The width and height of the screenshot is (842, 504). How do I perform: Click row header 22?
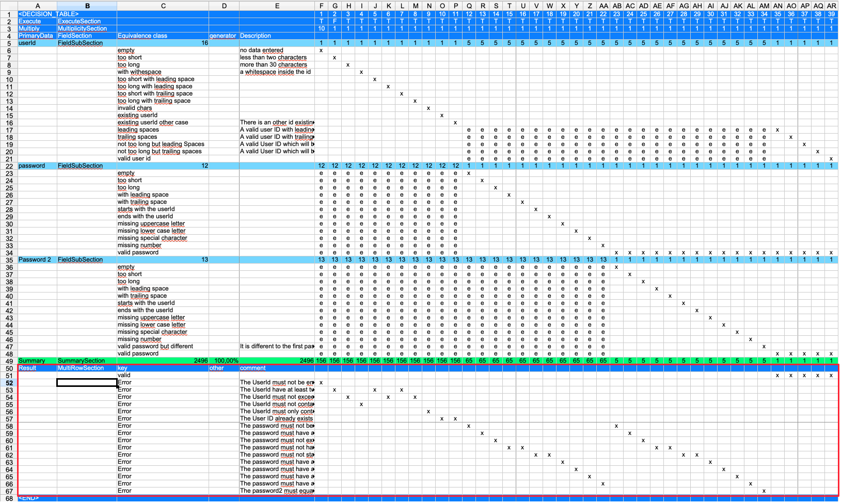9,166
